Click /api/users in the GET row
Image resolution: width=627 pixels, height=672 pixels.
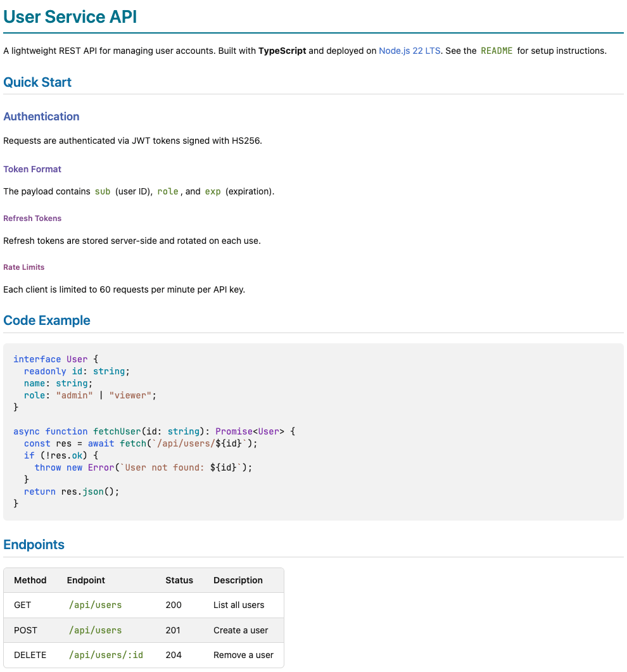coord(95,605)
